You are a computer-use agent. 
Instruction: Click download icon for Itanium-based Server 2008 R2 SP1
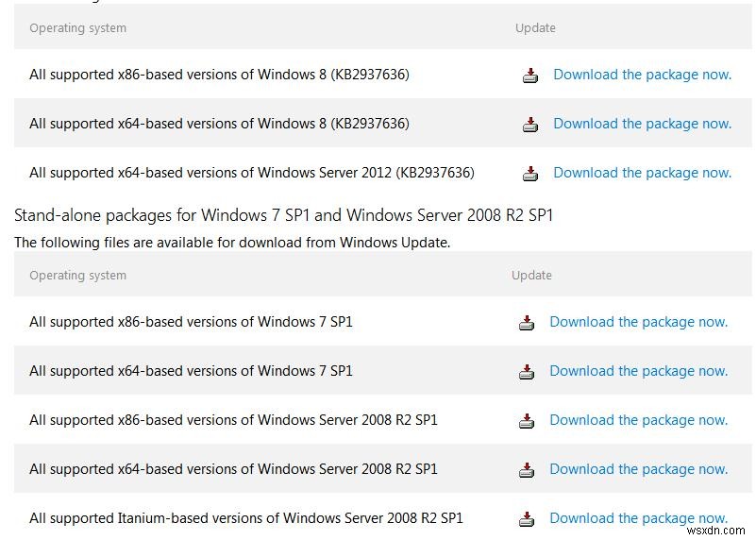point(527,518)
